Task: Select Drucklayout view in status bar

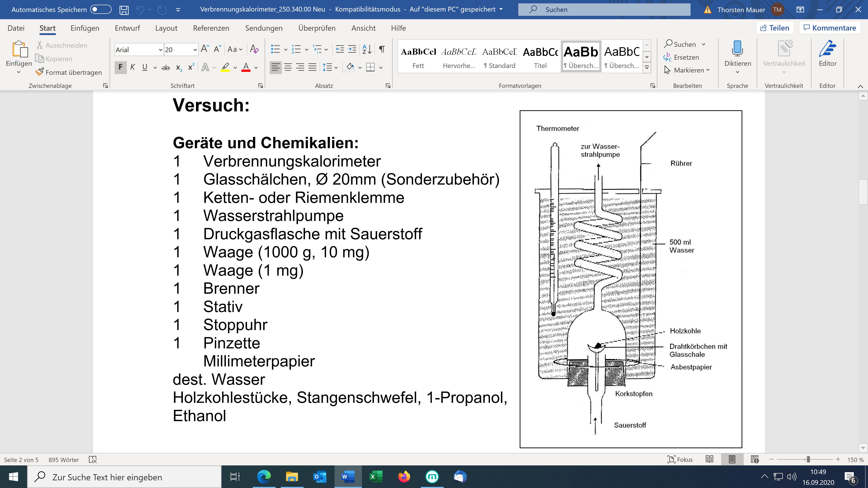Action: click(x=732, y=459)
